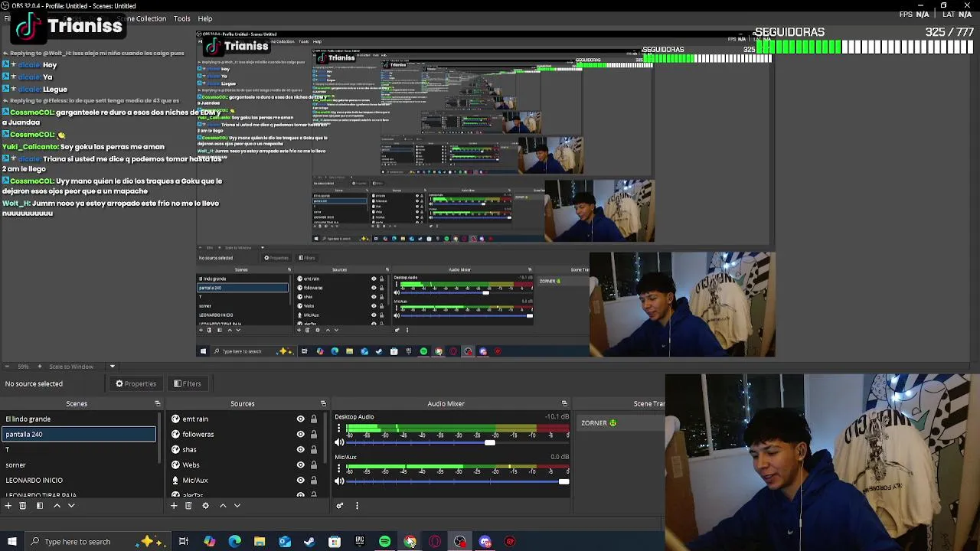Open the Tools menu
Image resolution: width=980 pixels, height=551 pixels.
pos(181,18)
